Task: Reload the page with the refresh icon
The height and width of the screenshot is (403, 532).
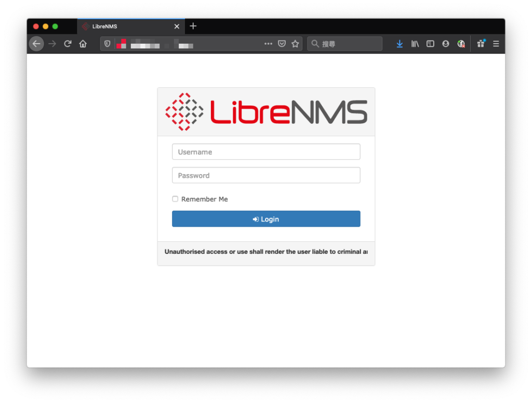Action: pos(68,44)
